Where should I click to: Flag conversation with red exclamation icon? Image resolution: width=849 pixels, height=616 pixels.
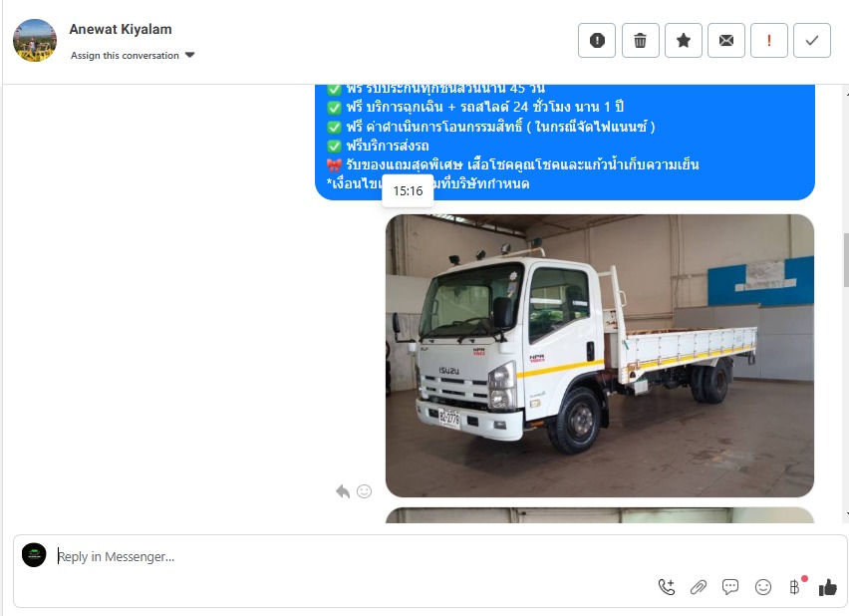pos(769,40)
